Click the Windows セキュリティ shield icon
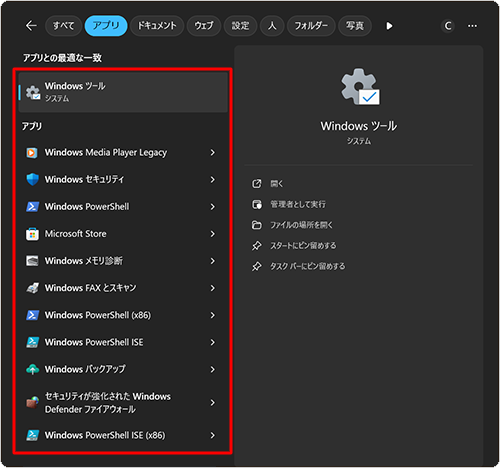The image size is (500, 468). [32, 180]
